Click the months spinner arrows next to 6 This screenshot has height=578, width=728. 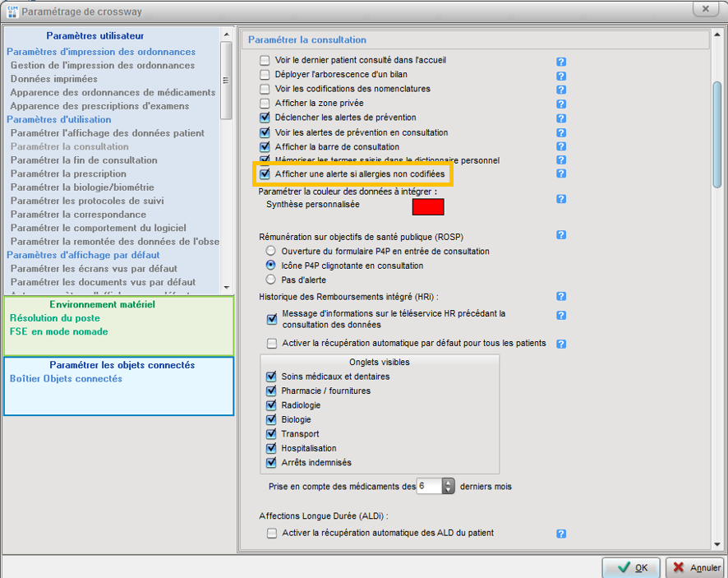pyautogui.click(x=448, y=487)
